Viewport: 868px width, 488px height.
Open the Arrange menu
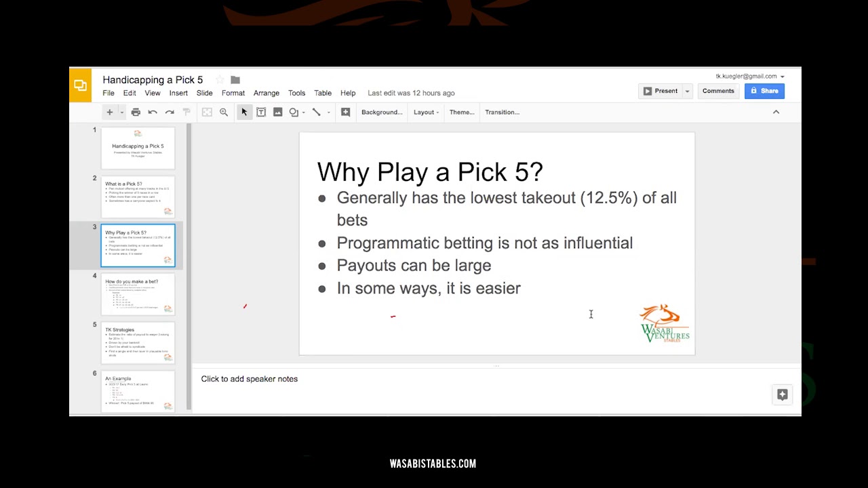click(x=267, y=93)
